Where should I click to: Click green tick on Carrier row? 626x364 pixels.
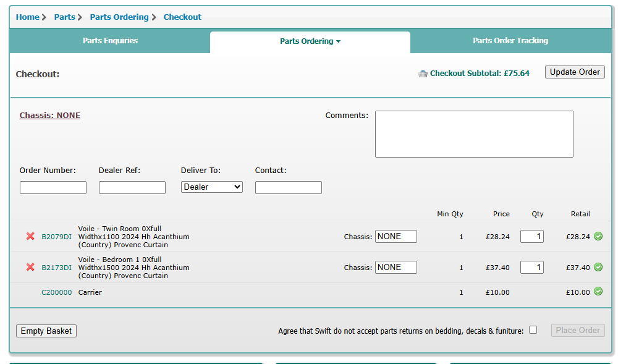click(x=598, y=292)
